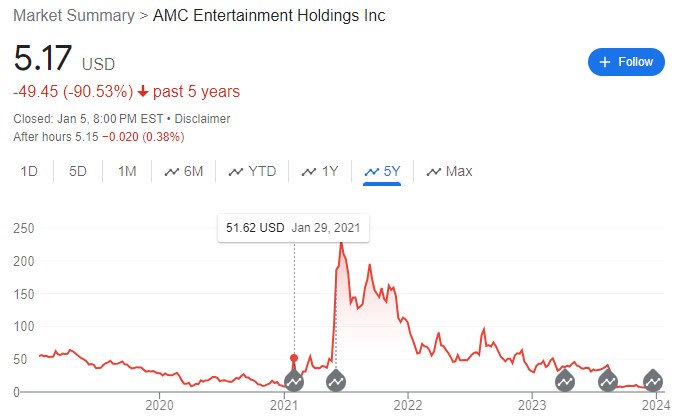Click the red data point on the chart
The image size is (679, 420).
(294, 357)
